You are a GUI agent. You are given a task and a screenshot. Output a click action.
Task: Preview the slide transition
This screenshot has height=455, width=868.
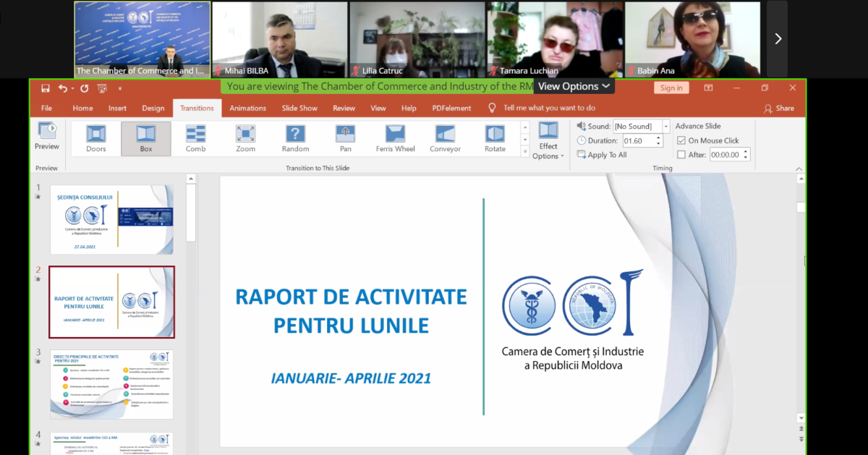tap(47, 136)
